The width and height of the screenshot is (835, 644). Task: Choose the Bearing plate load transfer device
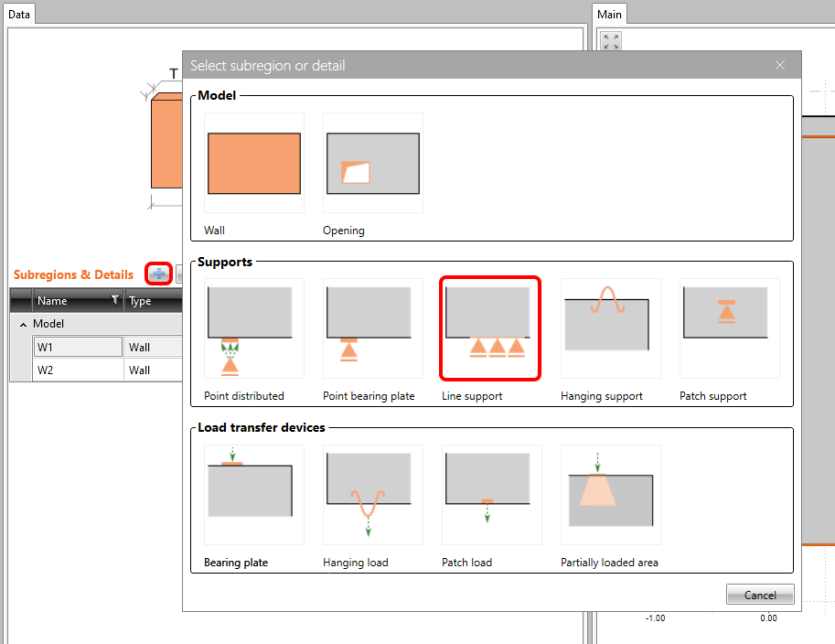pos(253,494)
